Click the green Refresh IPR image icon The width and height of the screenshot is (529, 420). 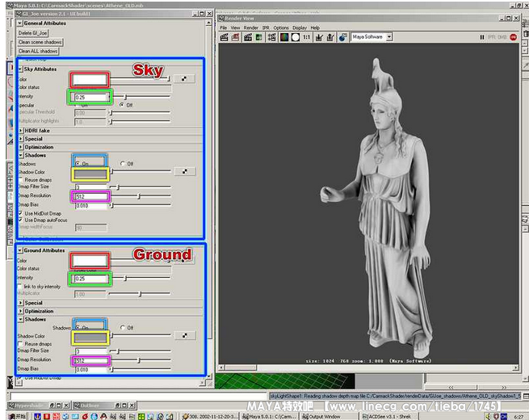click(259, 37)
